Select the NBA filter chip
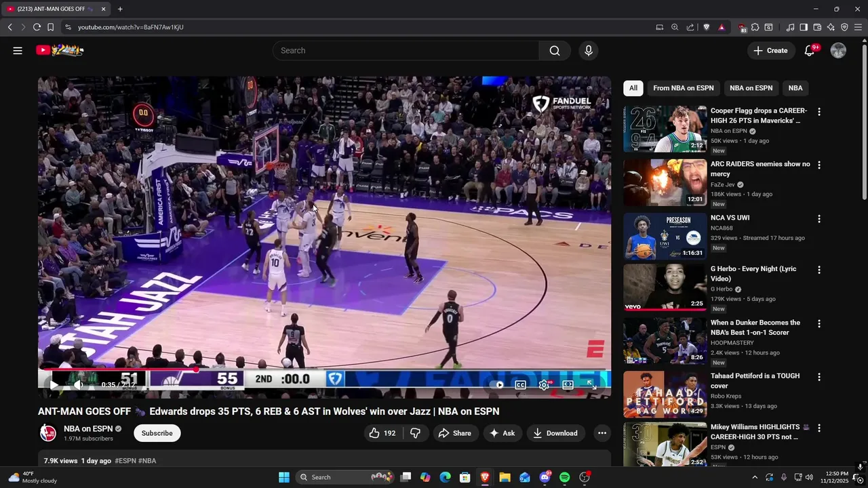Viewport: 868px width, 488px height. (x=795, y=88)
